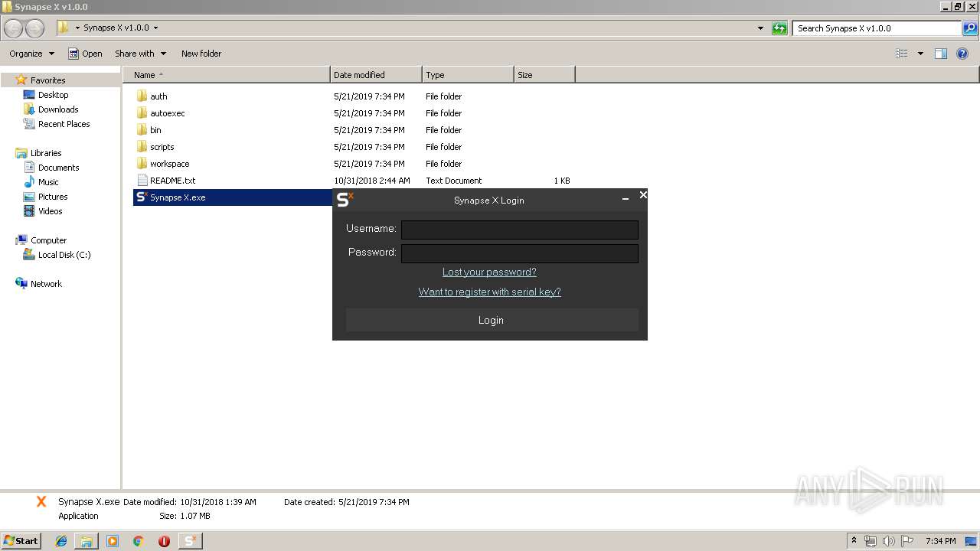The image size is (980, 551).
Task: Click the change your view icon
Action: (902, 54)
